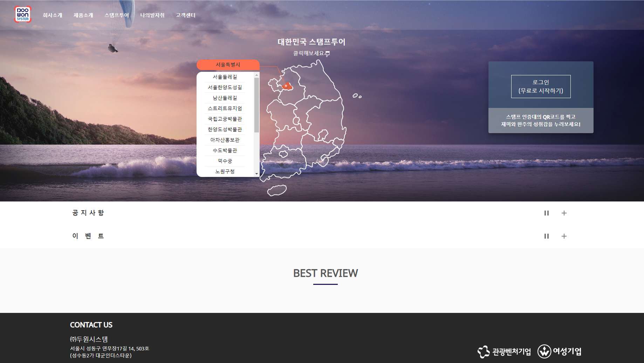Viewport: 644px width, 363px height.
Task: Open the 스탬프투어 menu
Action: pos(117,15)
